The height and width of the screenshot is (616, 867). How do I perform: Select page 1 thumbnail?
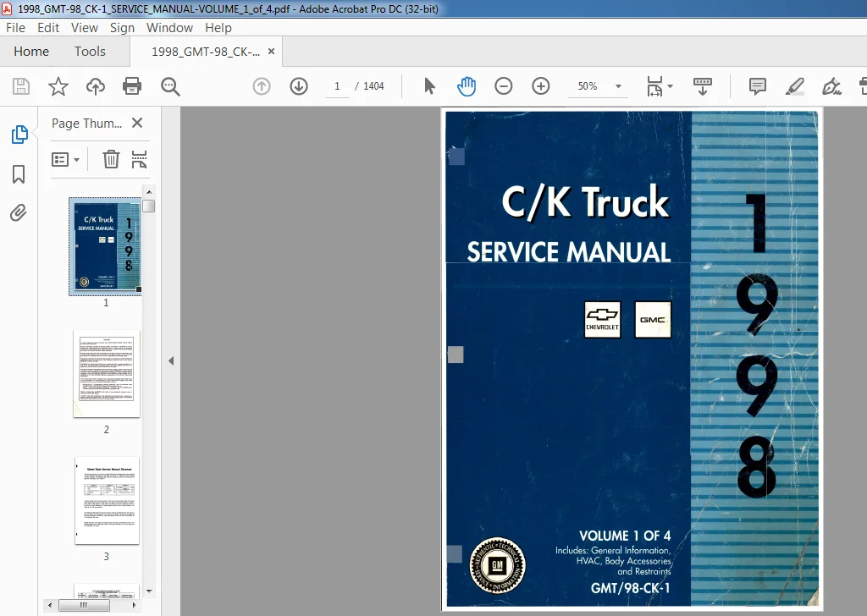(105, 246)
